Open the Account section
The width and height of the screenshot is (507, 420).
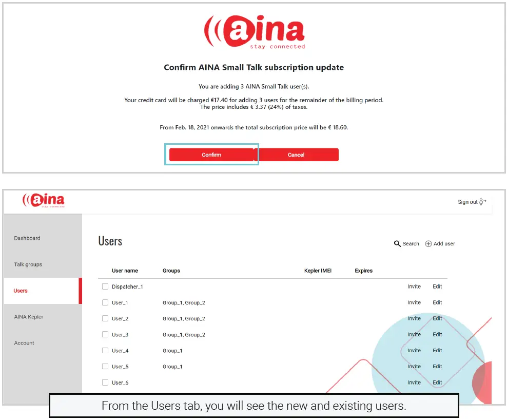[x=24, y=343]
